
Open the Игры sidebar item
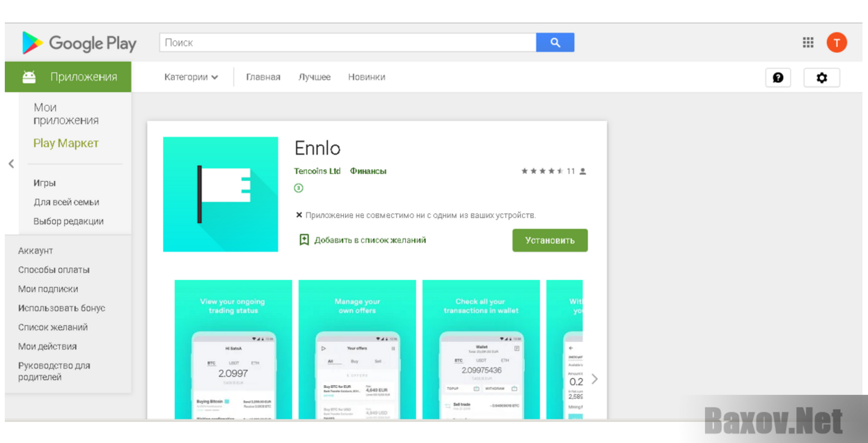pyautogui.click(x=45, y=183)
